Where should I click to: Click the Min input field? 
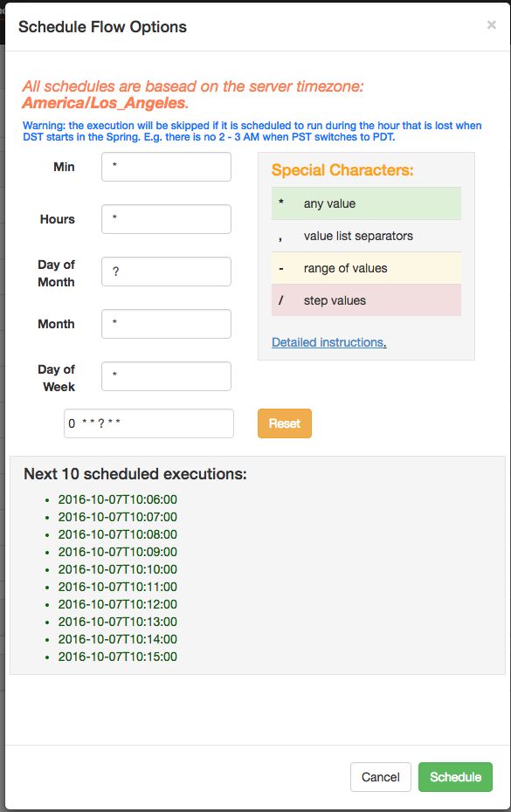click(x=166, y=167)
